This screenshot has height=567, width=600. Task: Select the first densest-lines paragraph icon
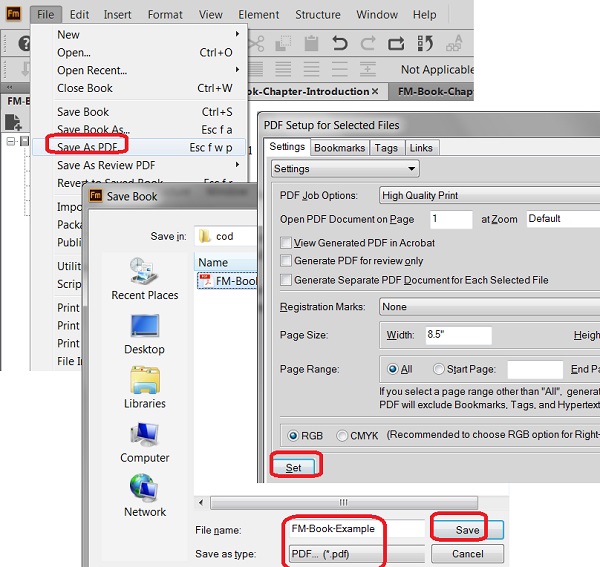click(x=255, y=70)
